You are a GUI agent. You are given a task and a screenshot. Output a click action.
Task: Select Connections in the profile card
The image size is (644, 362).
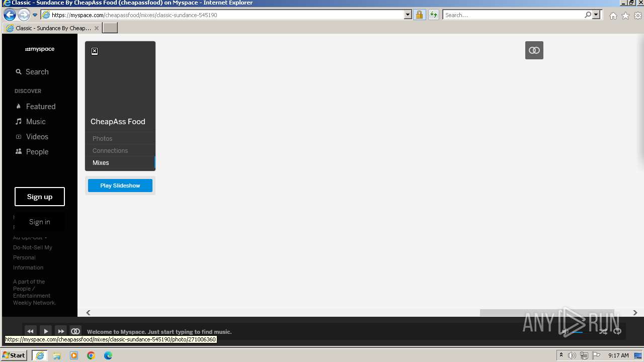click(110, 150)
